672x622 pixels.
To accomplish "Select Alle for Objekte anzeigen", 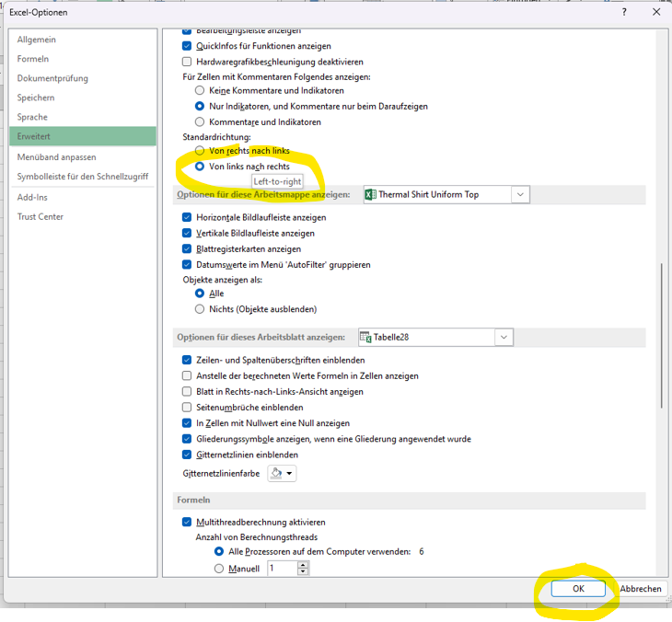I will coord(200,293).
